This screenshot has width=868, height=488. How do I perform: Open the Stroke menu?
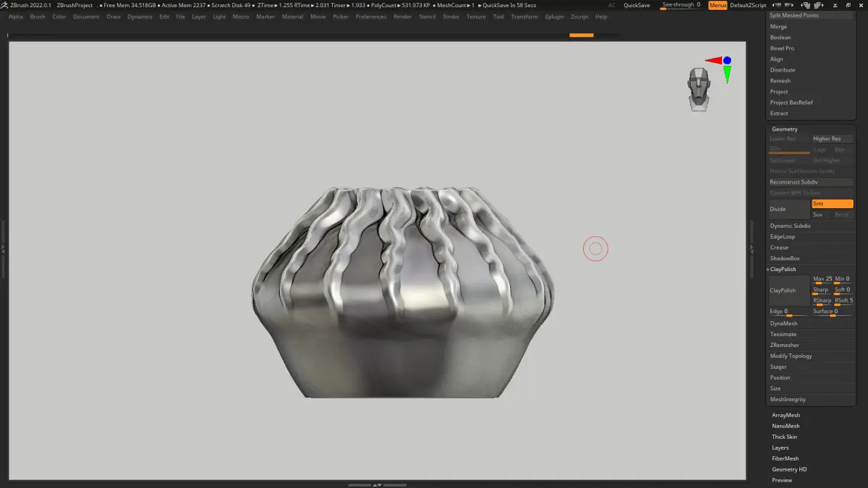pos(451,17)
